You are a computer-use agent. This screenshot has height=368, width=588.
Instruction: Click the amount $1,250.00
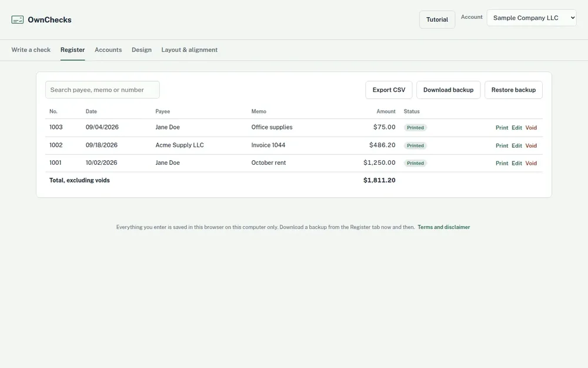coord(379,163)
